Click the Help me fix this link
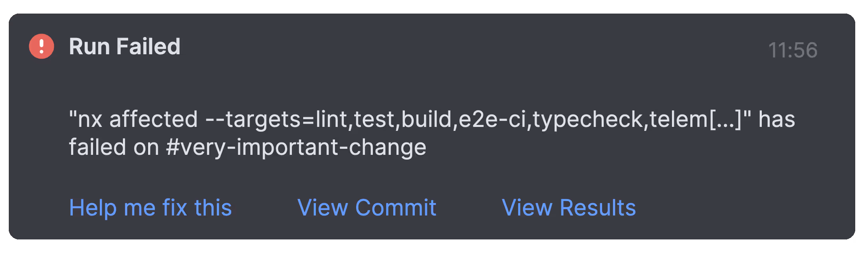Image resolution: width=868 pixels, height=253 pixels. pos(150,207)
